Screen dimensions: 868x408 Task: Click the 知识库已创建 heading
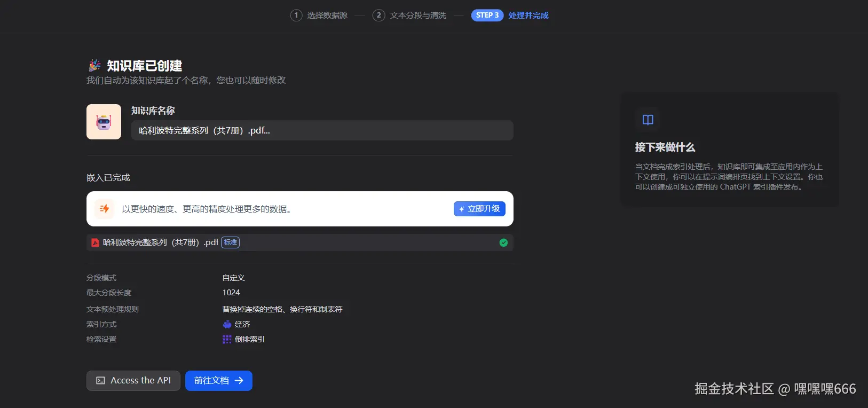145,66
